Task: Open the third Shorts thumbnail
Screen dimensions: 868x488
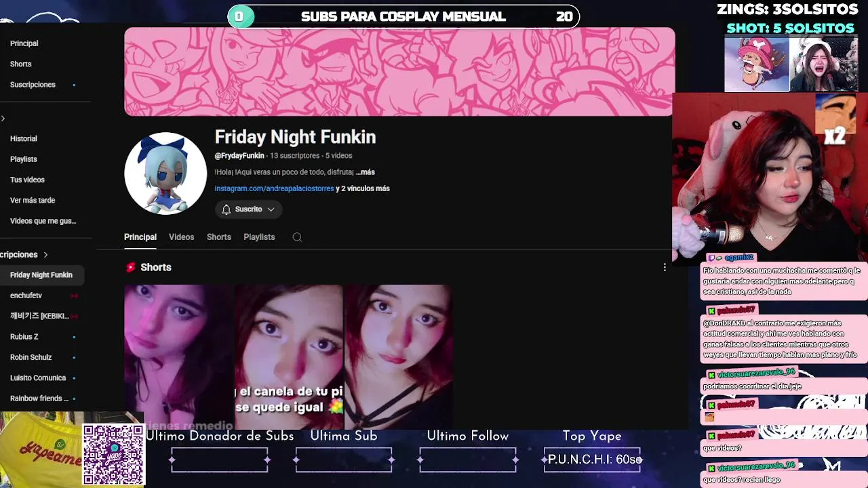Action: [399, 357]
